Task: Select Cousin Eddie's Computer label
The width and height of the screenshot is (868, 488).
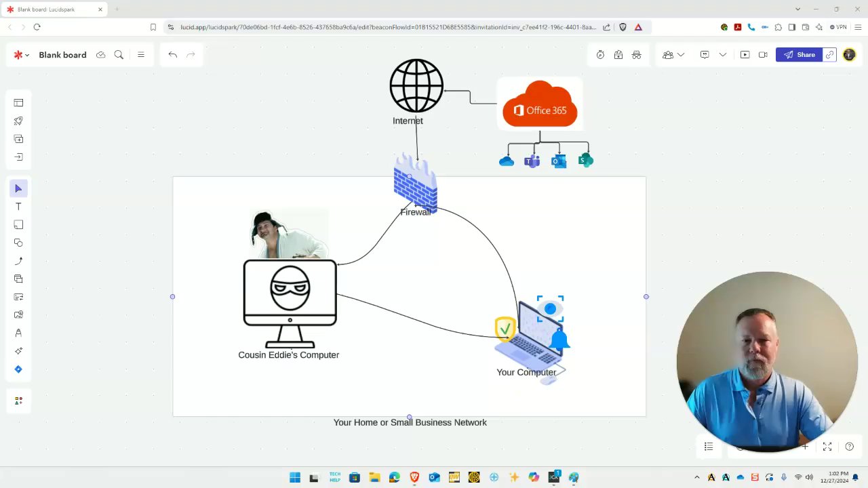Action: pos(288,355)
